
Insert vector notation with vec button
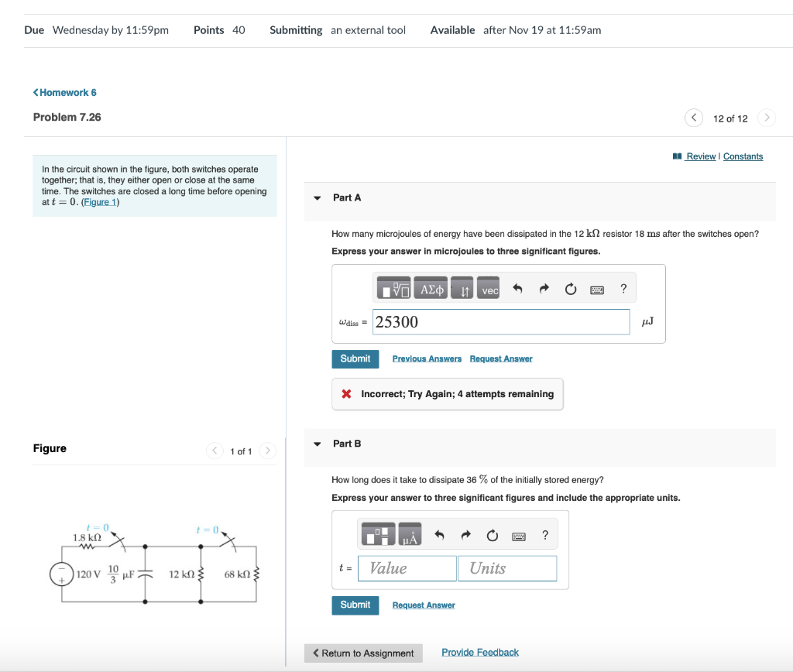[x=488, y=288]
